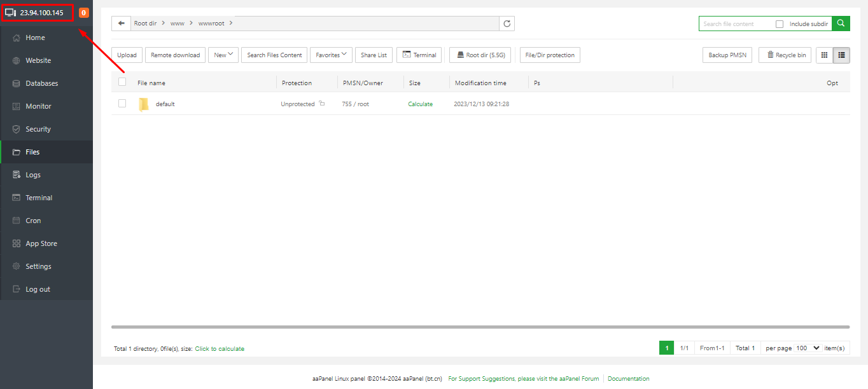The height and width of the screenshot is (389, 868).
Task: Tick the checkbox for default folder
Action: point(122,103)
